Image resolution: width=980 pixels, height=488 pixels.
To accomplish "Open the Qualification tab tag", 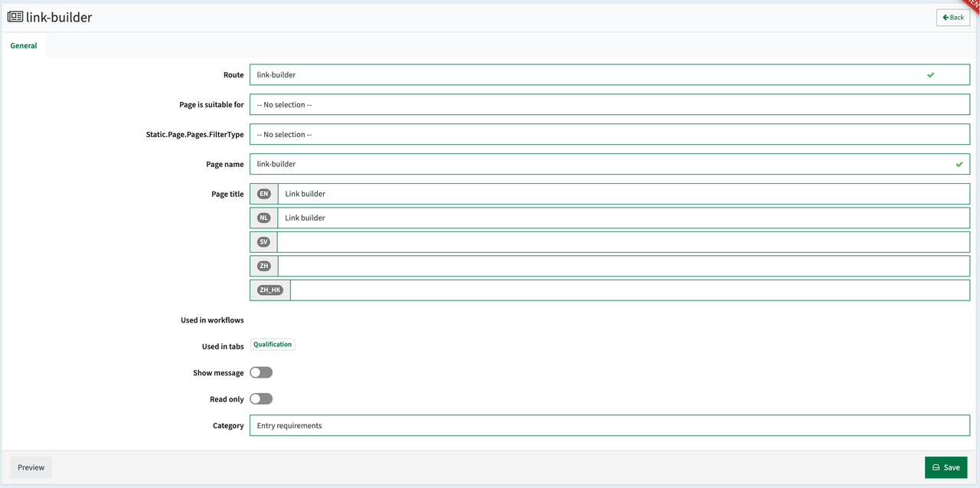I will pos(273,345).
